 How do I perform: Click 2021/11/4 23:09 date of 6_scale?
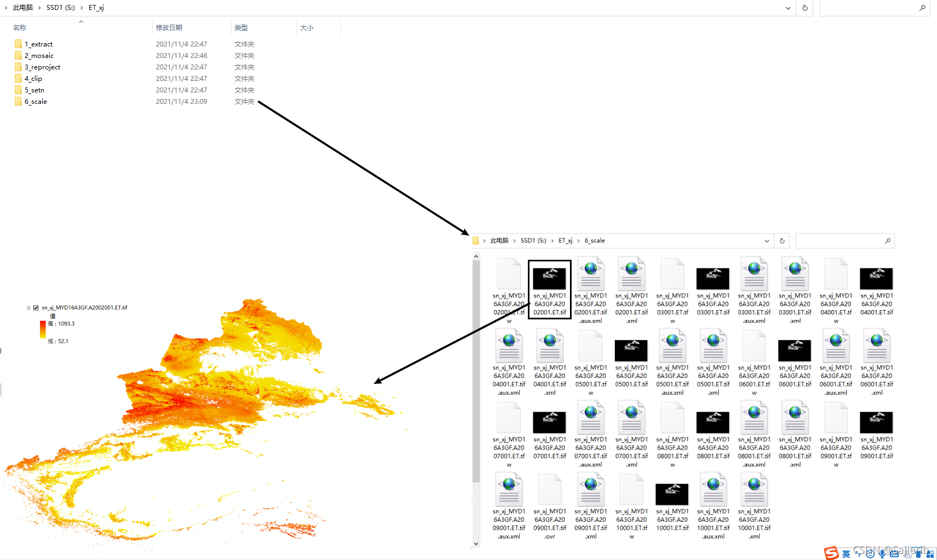pyautogui.click(x=182, y=101)
